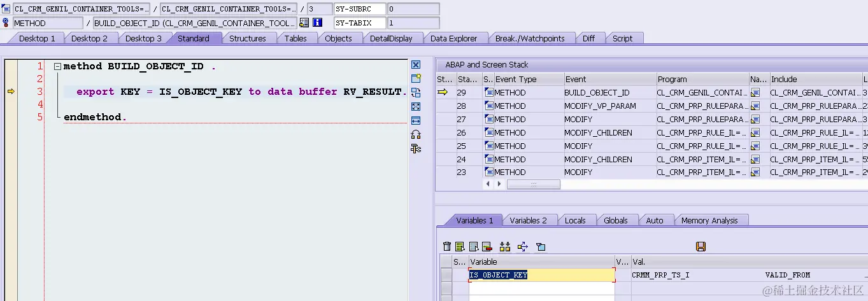Open the Memory Analysis tab

pyautogui.click(x=709, y=220)
